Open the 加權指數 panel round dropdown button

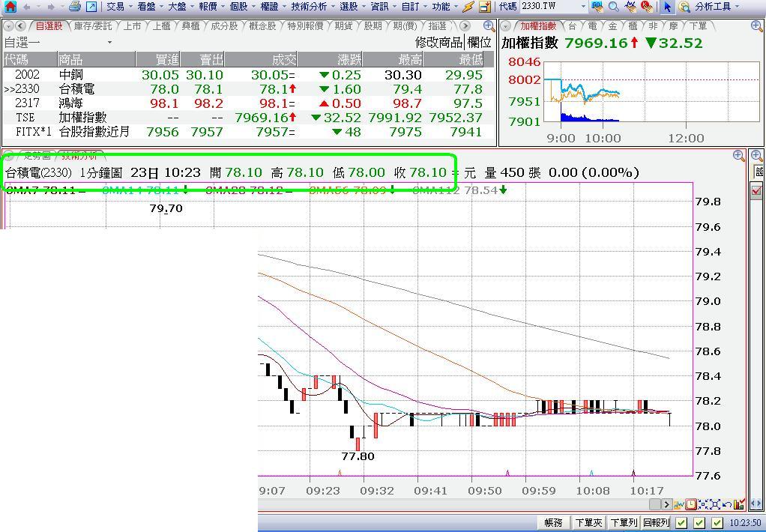click(506, 26)
